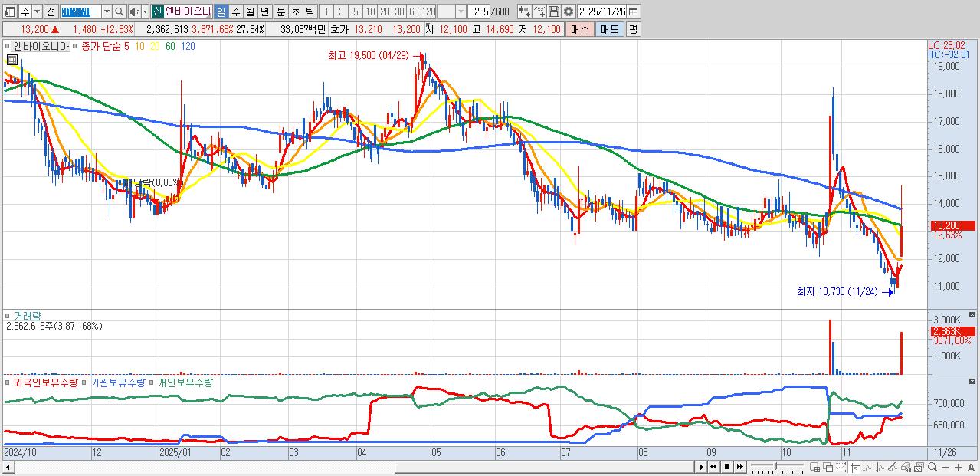Click the crosshair cursor tool icon
Viewport: 980px width, 476px height.
(855, 468)
